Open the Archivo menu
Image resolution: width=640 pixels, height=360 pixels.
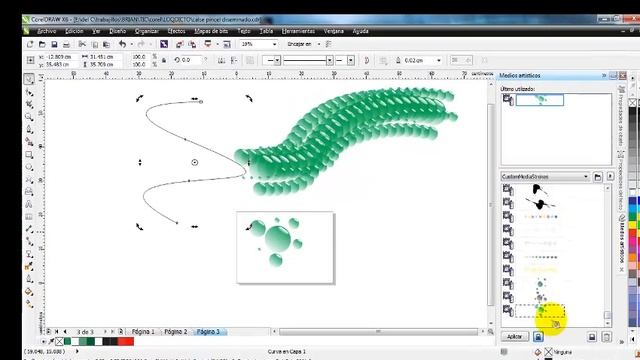[x=47, y=31]
